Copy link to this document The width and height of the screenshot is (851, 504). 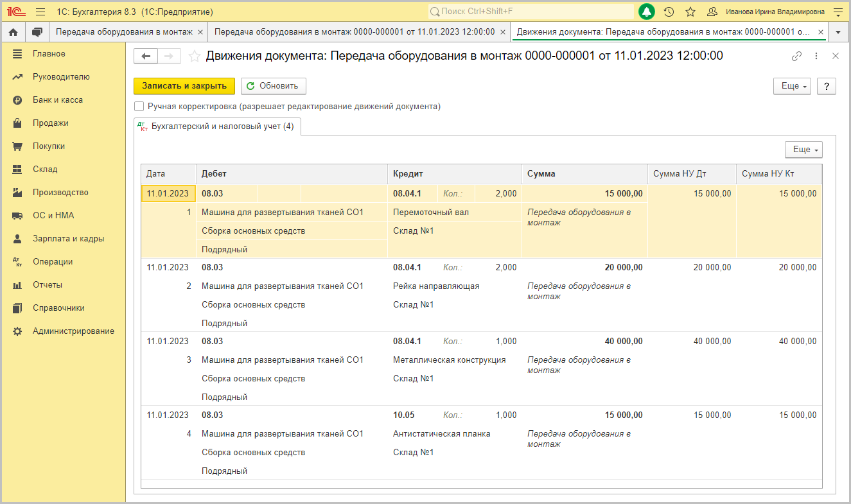point(796,56)
